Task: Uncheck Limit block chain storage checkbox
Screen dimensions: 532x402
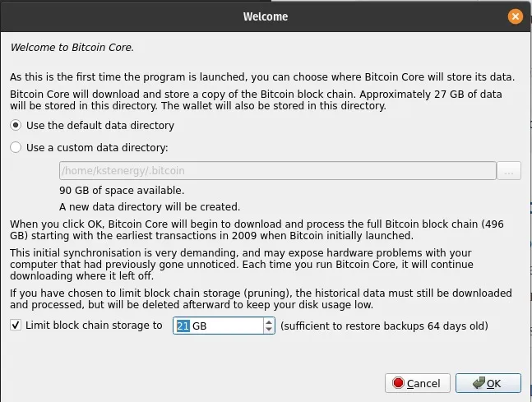Action: [x=16, y=326]
